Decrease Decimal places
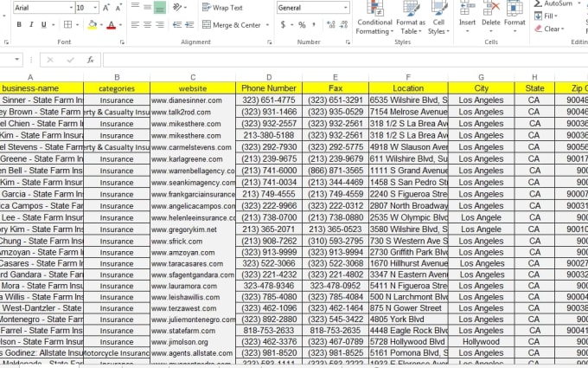Viewport: 588px width, 368px height. [x=343, y=25]
